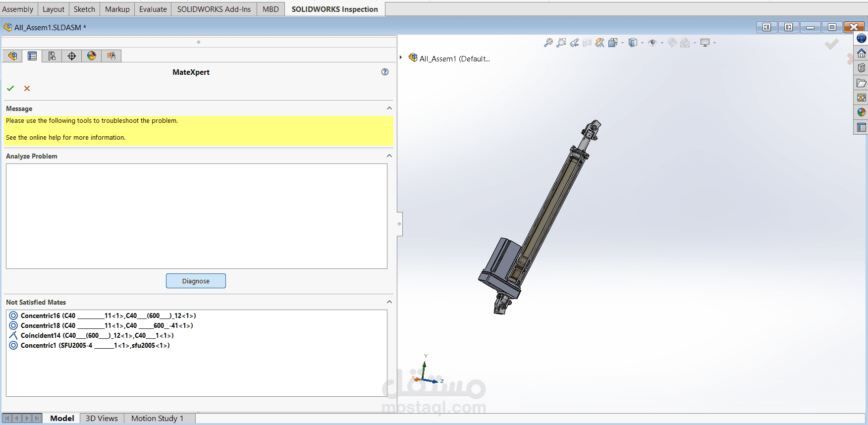This screenshot has height=425, width=868.
Task: Switch to the Evaluate ribbon tab
Action: 153,9
